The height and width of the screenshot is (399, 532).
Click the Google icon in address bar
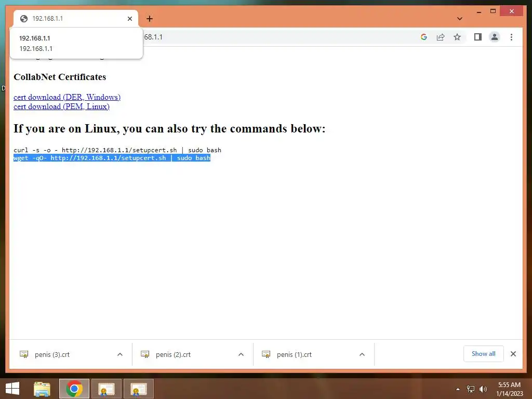point(424,37)
